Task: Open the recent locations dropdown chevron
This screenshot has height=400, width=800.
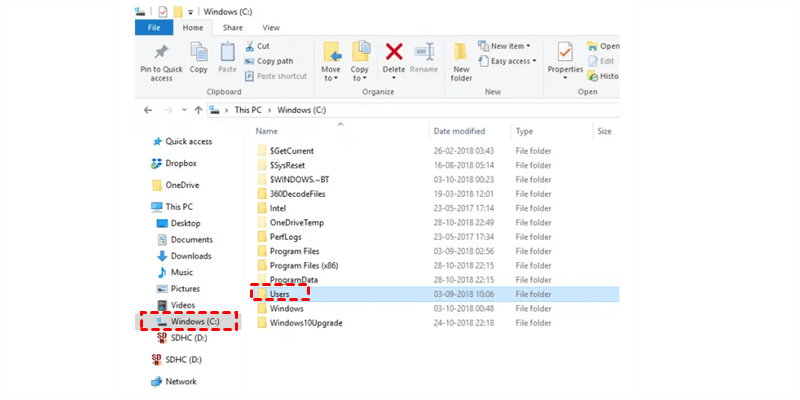Action: 184,111
